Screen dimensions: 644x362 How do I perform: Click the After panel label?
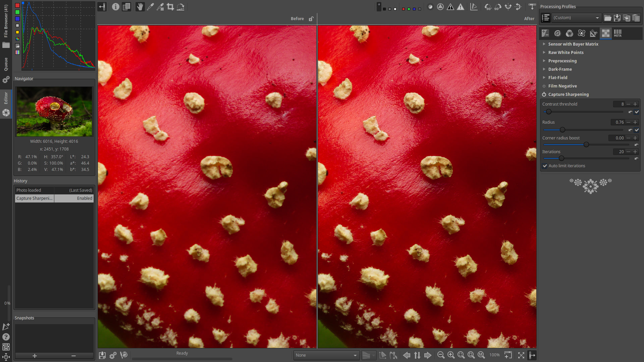tap(529, 18)
